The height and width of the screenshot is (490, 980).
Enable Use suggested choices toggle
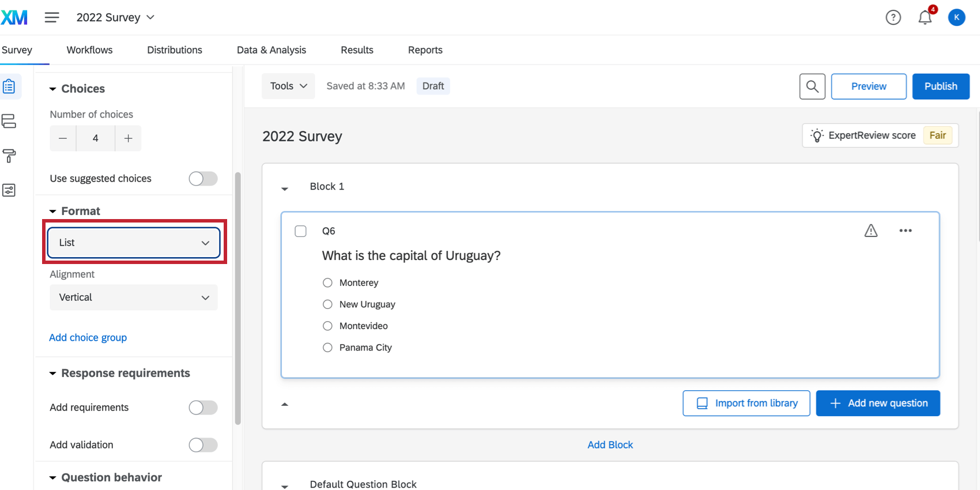203,179
